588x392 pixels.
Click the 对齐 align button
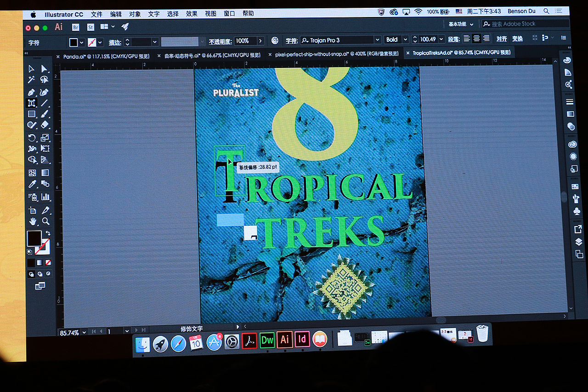point(502,39)
